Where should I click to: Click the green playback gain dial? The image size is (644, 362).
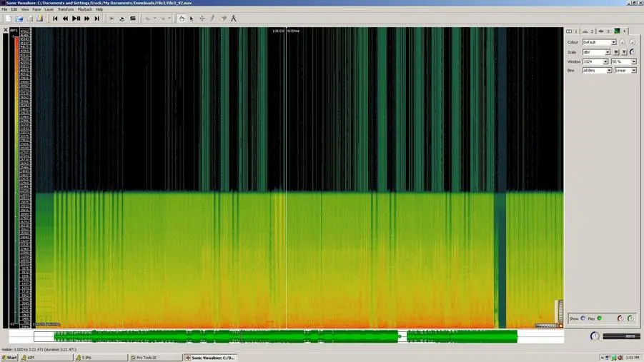coord(631,318)
